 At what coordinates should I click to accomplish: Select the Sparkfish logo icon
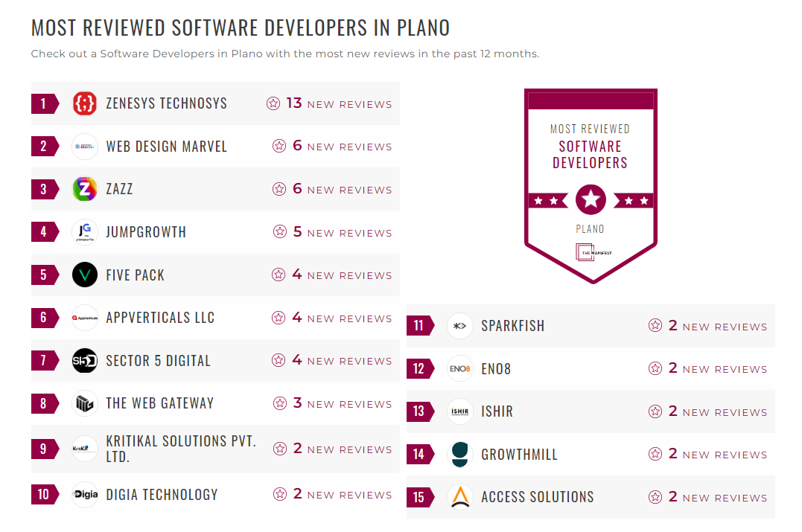[x=460, y=325]
